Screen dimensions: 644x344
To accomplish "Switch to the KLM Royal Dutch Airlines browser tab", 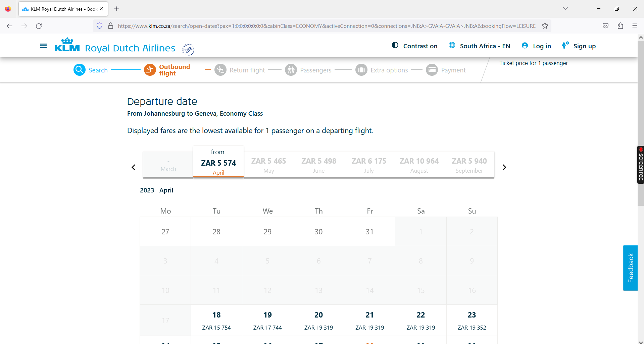I will click(x=60, y=9).
